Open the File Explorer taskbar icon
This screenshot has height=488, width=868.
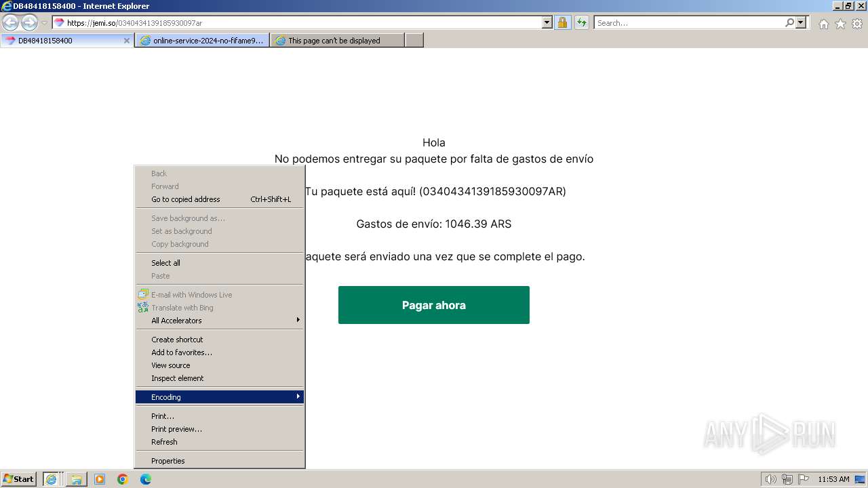[x=76, y=479]
